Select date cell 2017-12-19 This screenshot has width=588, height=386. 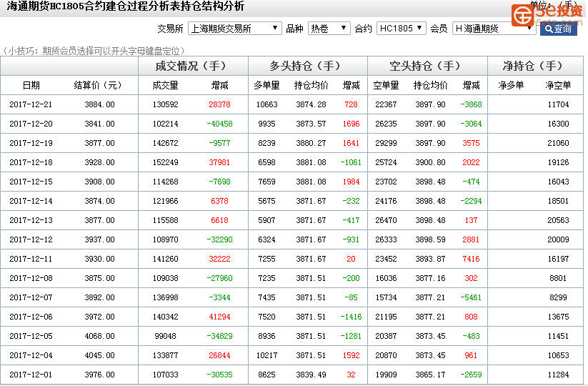pyautogui.click(x=31, y=143)
